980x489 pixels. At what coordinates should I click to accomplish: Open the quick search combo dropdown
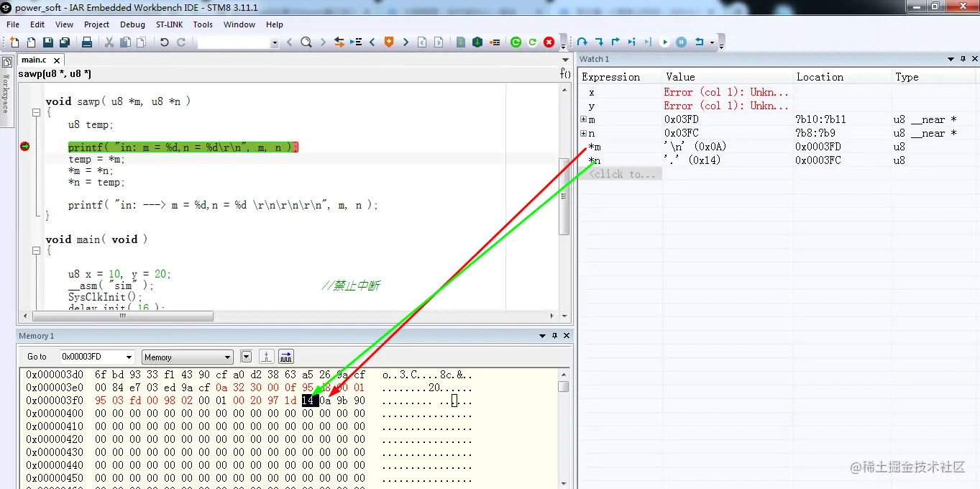(x=275, y=43)
